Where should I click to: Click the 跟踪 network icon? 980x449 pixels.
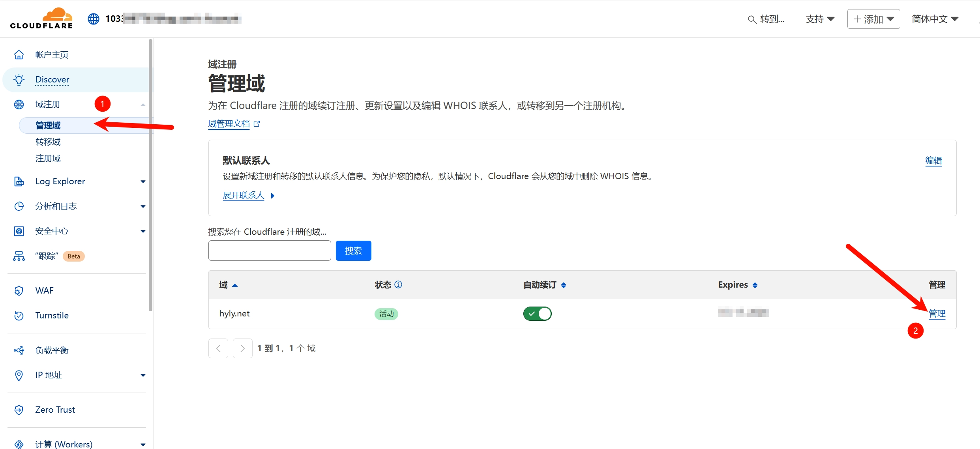pos(19,256)
